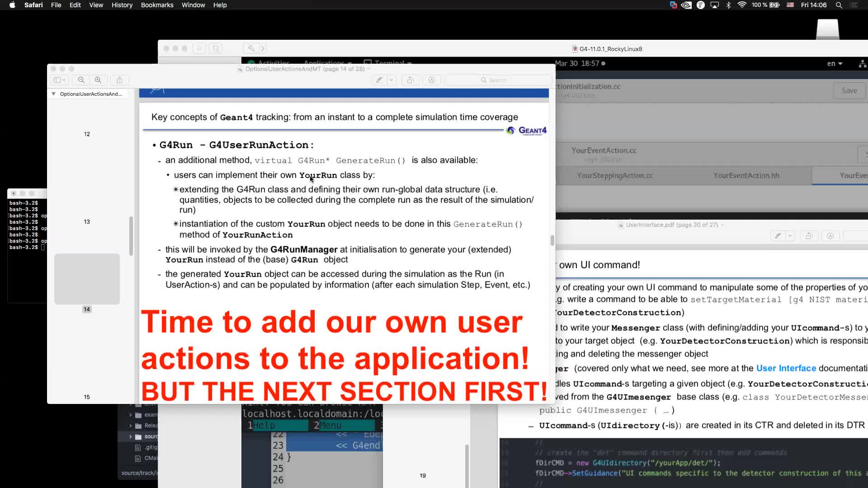Toggle the Markup toolbar in UserInterface.pdf
Screen dimensions: 868x488
pyautogui.click(x=831, y=235)
